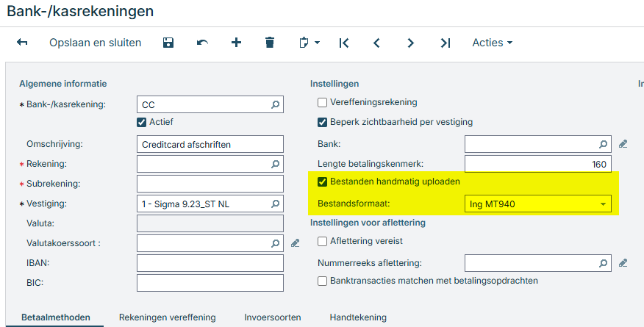Image resolution: width=644 pixels, height=327 pixels.
Task: Click the Omschrijving field Creditcard afschriften
Action: tap(210, 145)
